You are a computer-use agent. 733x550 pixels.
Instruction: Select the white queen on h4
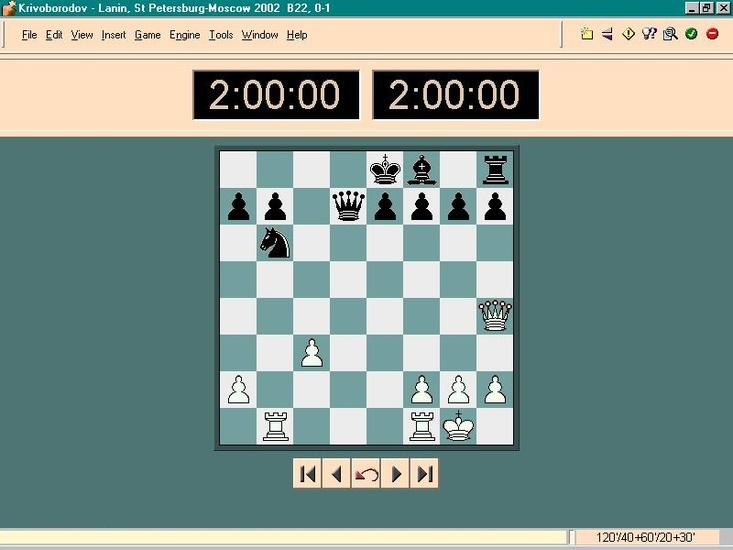coord(495,316)
